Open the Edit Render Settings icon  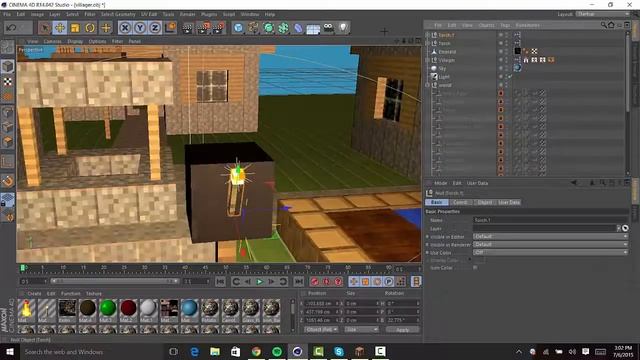click(219, 28)
